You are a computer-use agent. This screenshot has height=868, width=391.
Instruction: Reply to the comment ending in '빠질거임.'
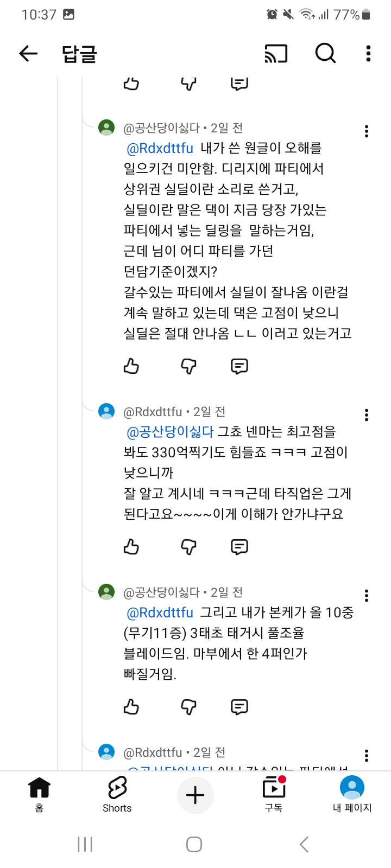(x=239, y=707)
